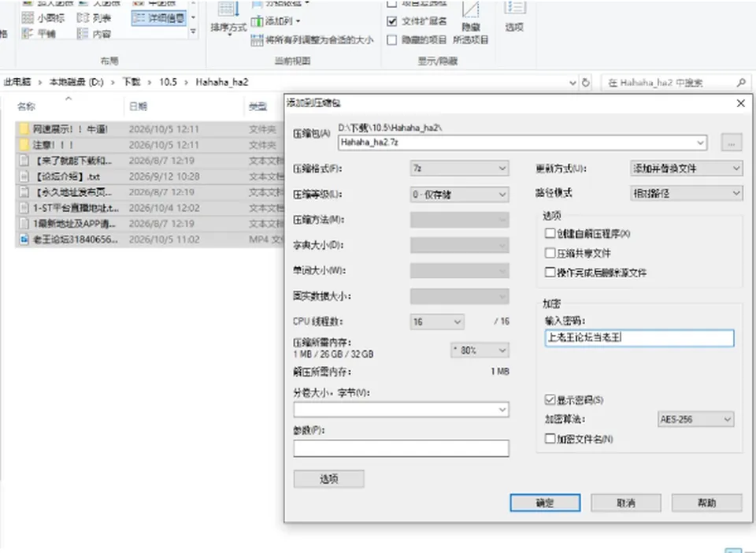Uncheck the 显示密码 checkbox
Image resolution: width=756 pixels, height=553 pixels.
550,399
